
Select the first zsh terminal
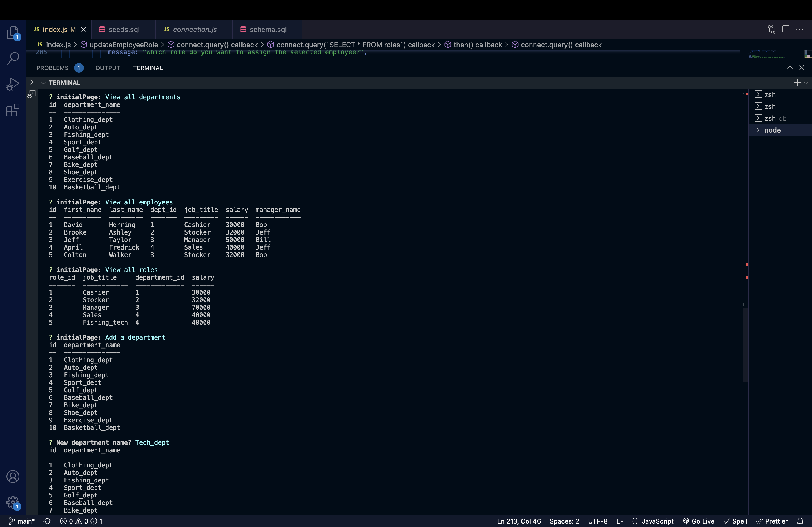[780, 94]
